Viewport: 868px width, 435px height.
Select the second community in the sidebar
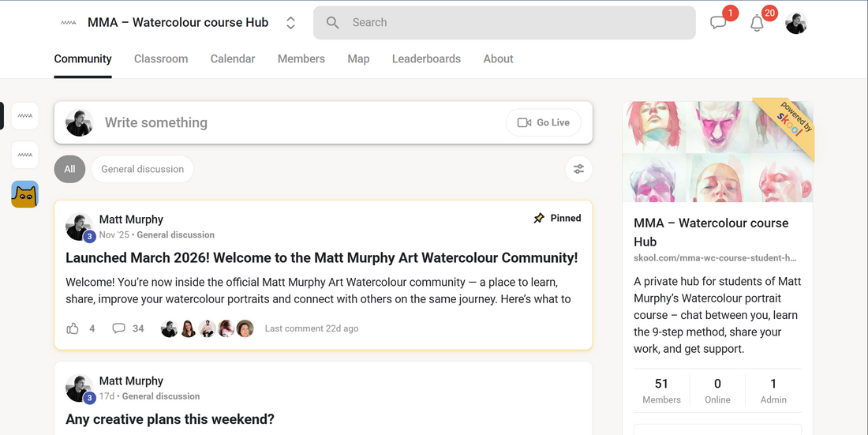pos(25,156)
